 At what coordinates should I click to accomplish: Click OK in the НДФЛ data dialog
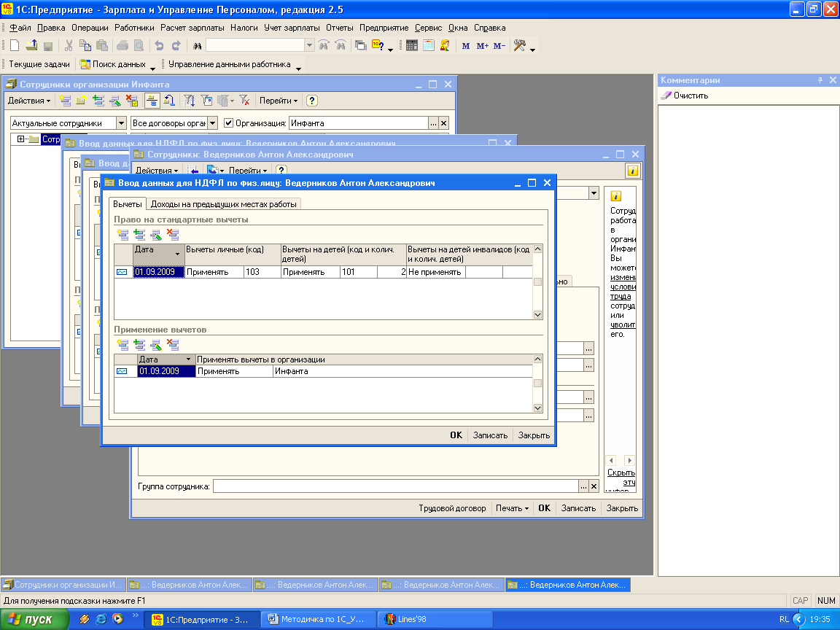pyautogui.click(x=456, y=435)
